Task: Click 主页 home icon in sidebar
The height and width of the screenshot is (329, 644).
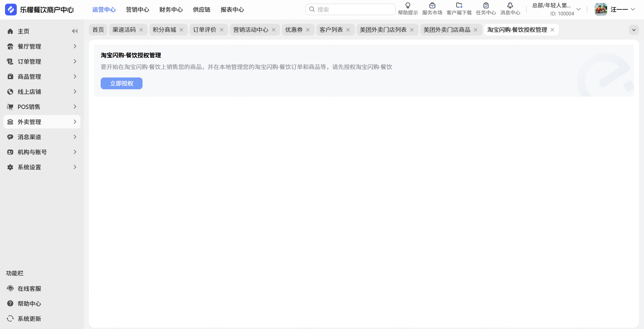Action: (10, 31)
